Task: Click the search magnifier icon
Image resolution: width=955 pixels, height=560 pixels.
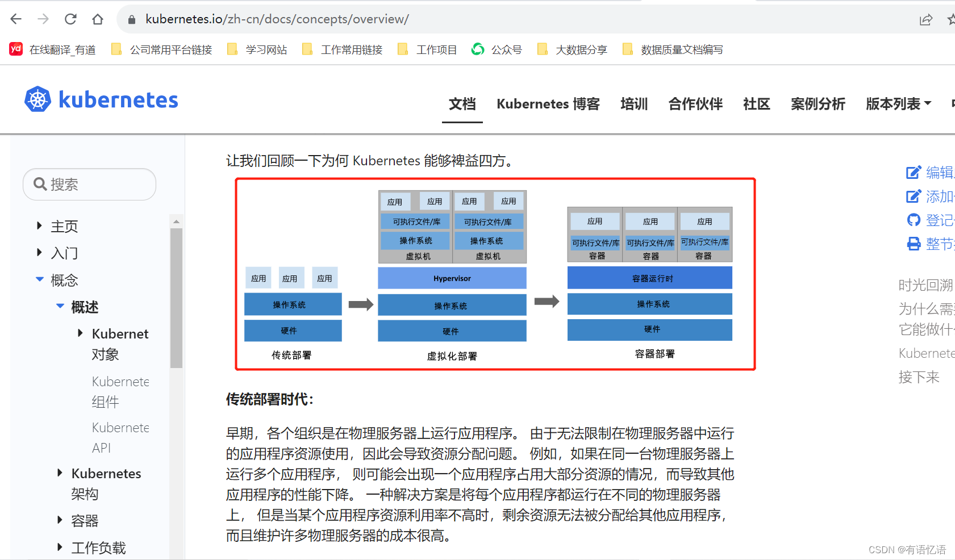Action: pos(40,184)
